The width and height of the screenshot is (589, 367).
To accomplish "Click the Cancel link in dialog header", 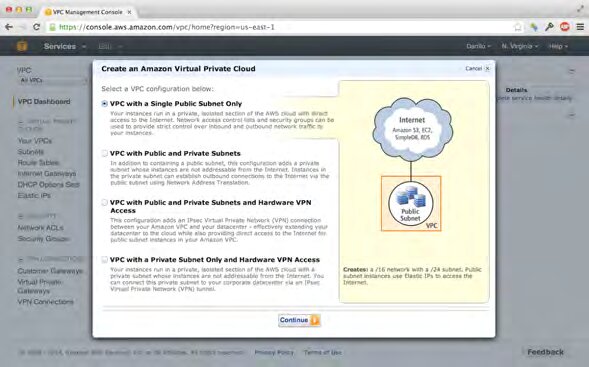I will tap(473, 68).
